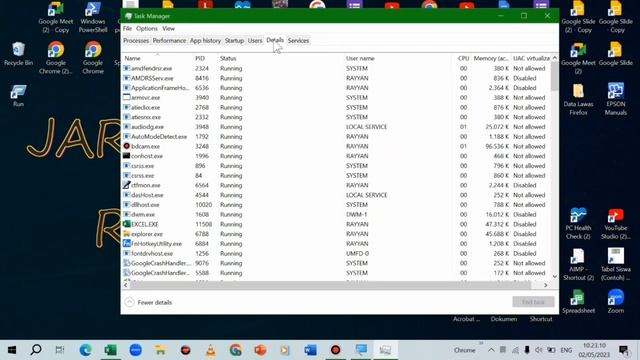
Task: Open VLC media player from the taskbar
Action: (x=211, y=350)
